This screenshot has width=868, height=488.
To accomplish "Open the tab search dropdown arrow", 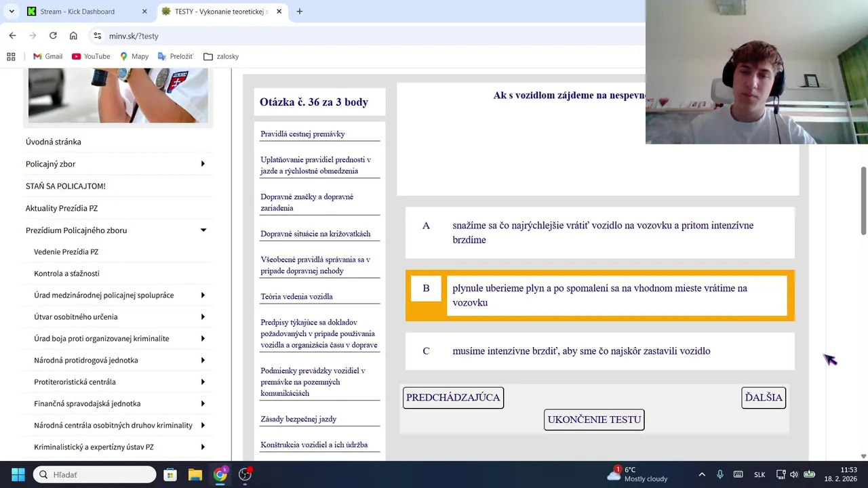I will click(12, 12).
